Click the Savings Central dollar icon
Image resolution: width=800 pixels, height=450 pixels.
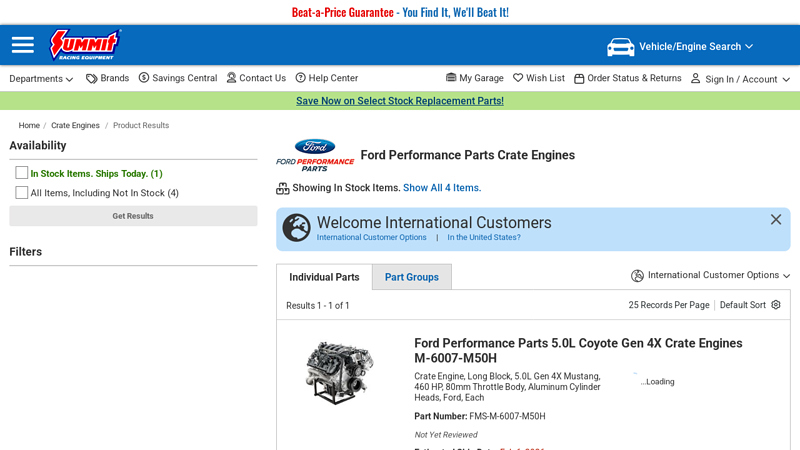pyautogui.click(x=144, y=78)
